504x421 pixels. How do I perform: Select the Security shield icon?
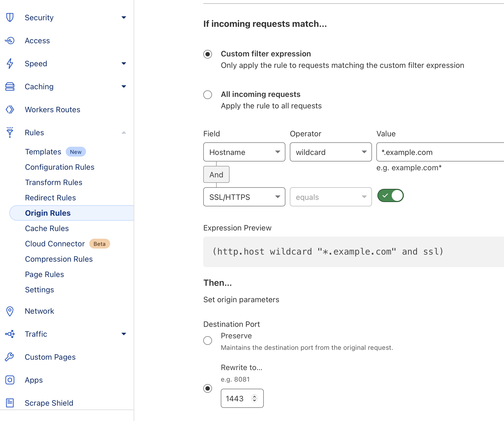click(x=10, y=17)
